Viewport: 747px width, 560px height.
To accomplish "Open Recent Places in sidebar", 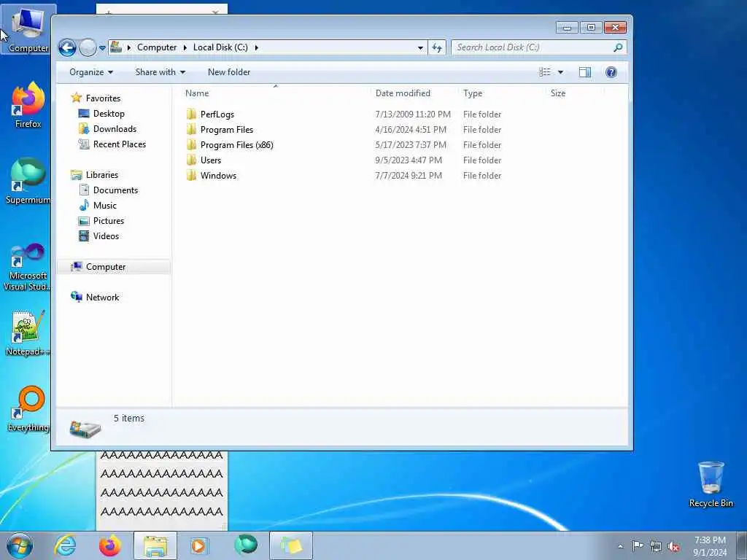I will [119, 144].
